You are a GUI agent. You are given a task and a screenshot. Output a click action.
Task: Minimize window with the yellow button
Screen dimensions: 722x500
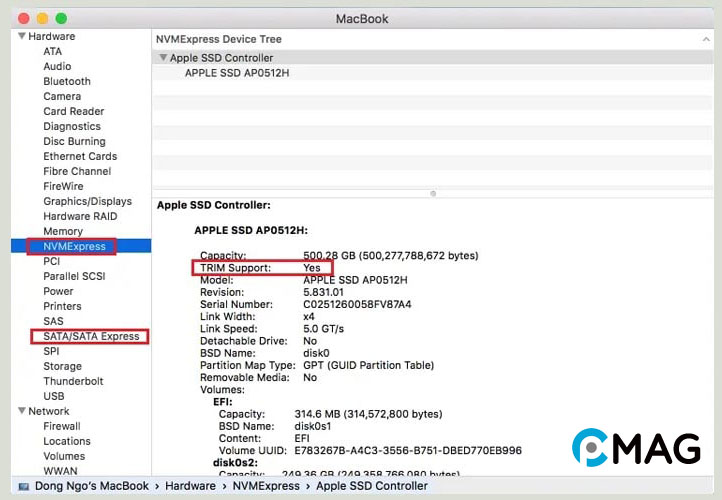click(42, 18)
